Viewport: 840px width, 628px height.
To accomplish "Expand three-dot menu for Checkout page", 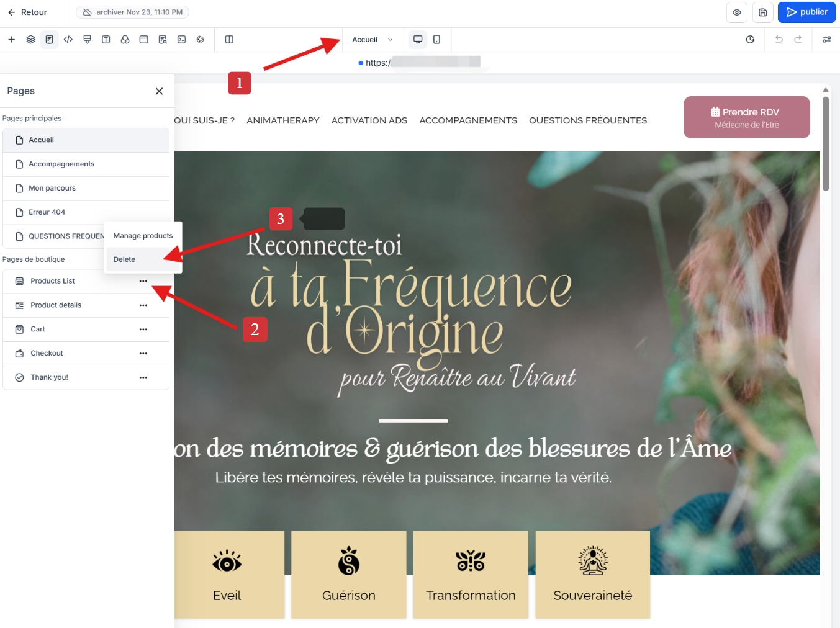I will pyautogui.click(x=143, y=353).
